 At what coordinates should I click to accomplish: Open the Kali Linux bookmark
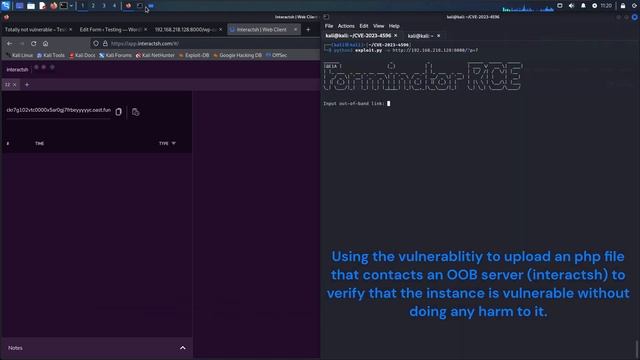tap(19, 55)
